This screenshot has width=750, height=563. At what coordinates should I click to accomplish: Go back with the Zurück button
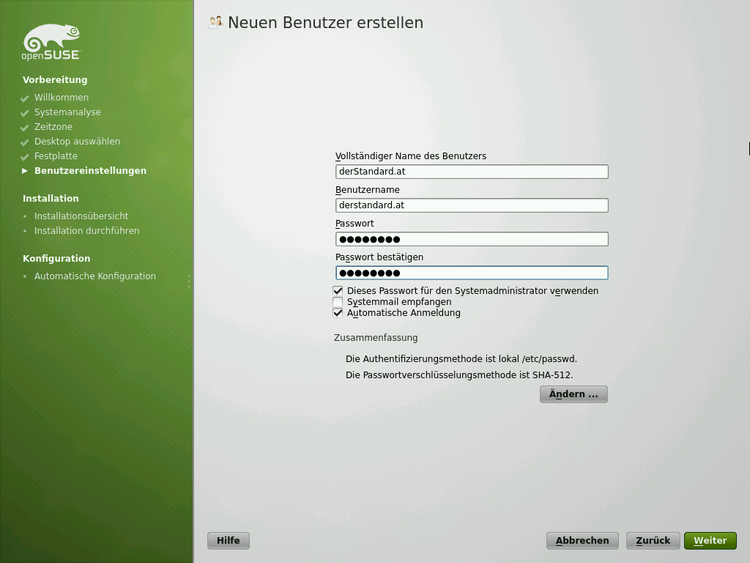tap(654, 541)
